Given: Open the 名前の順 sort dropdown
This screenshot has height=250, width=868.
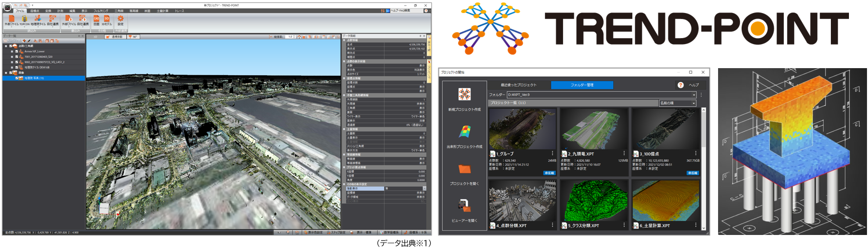Looking at the screenshot, I should pyautogui.click(x=693, y=103).
